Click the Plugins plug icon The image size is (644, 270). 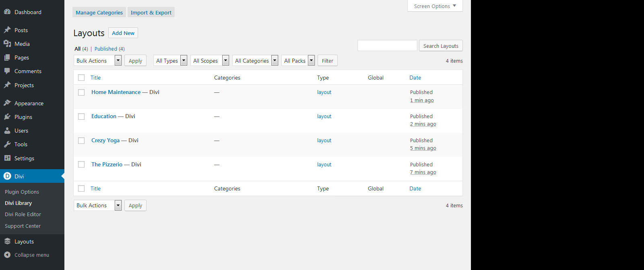pyautogui.click(x=7, y=117)
